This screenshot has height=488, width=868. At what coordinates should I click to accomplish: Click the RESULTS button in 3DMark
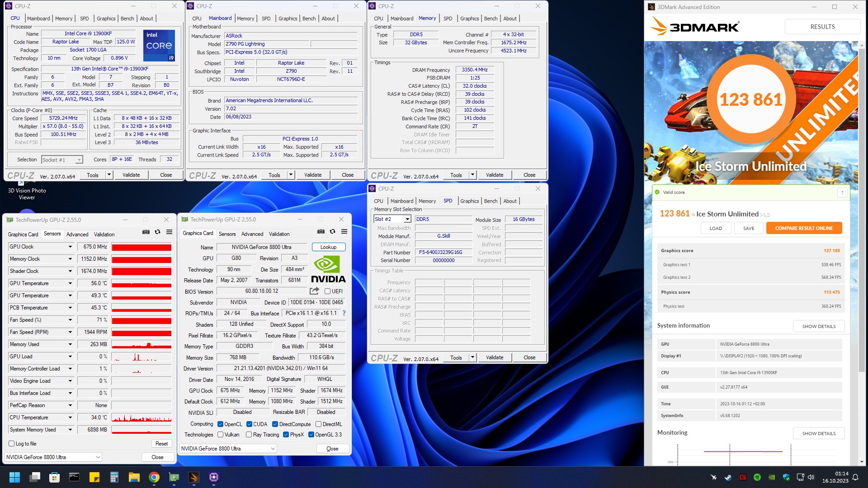tap(822, 27)
